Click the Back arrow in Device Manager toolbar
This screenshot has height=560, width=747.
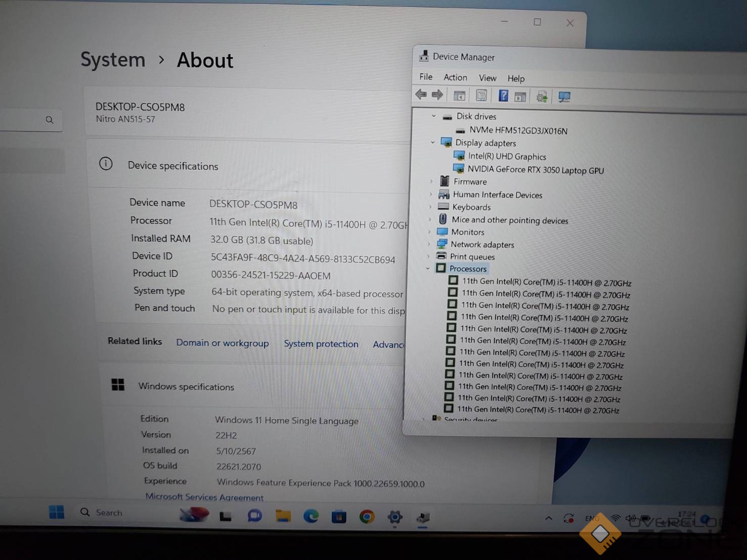point(421,95)
